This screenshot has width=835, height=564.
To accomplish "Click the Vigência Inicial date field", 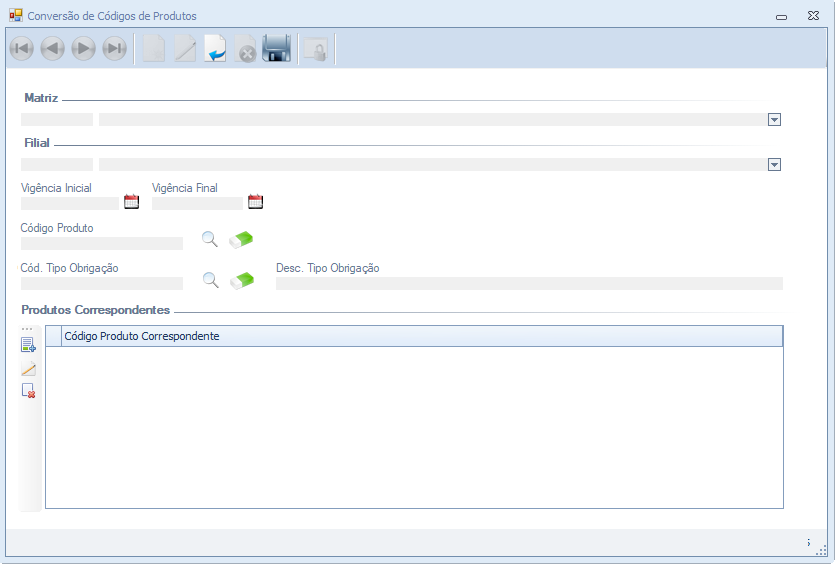I will (x=70, y=203).
